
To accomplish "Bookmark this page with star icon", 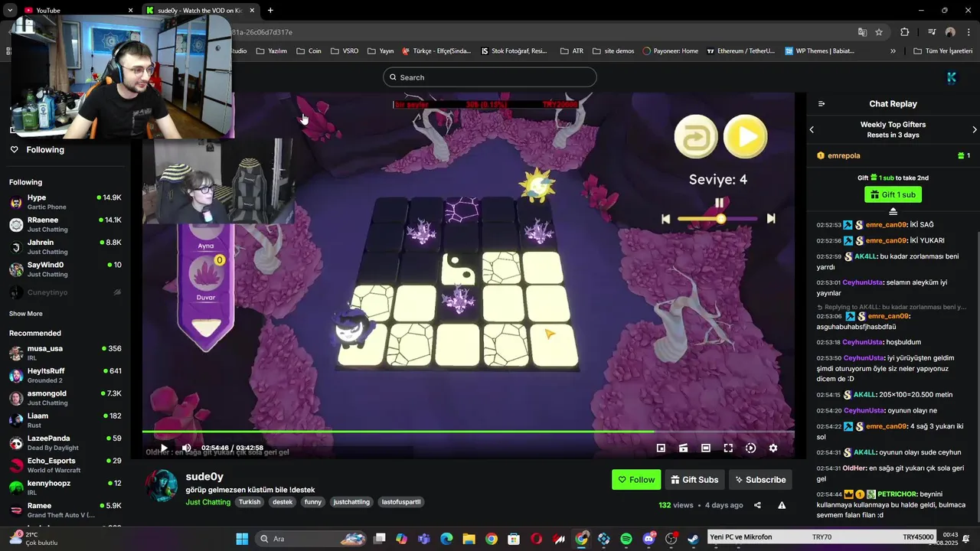I will coord(879,32).
